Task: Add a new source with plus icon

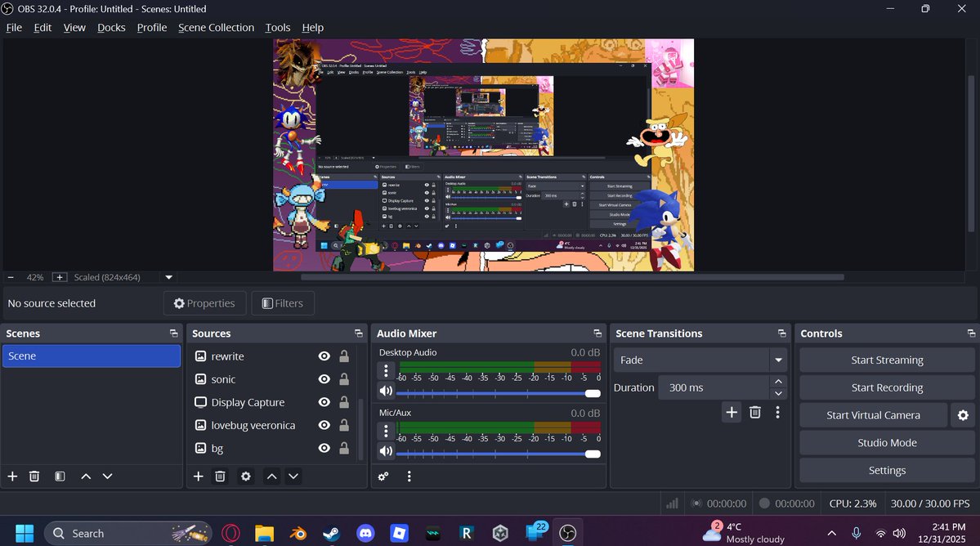Action: click(x=198, y=476)
